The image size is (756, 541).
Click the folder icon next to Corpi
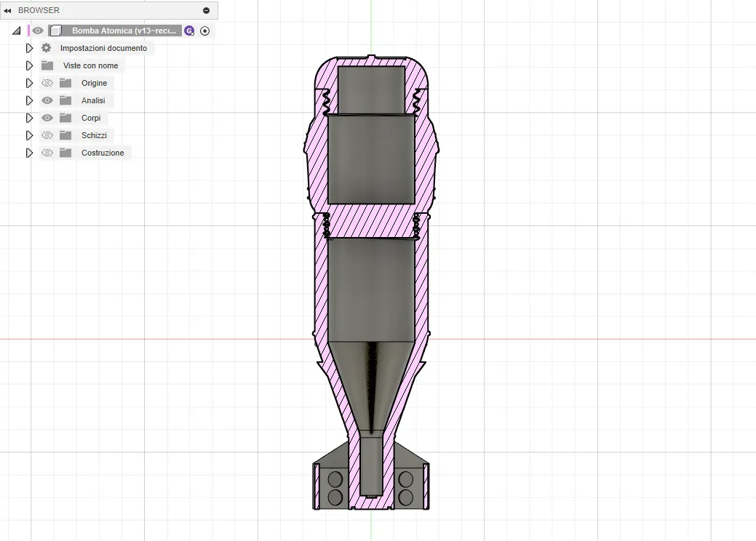point(65,118)
